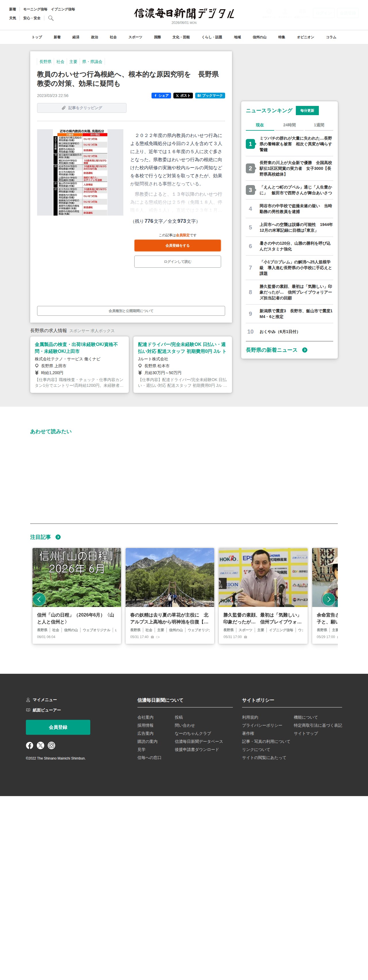Open 春の妖精は去り article thumbnail

click(x=170, y=577)
